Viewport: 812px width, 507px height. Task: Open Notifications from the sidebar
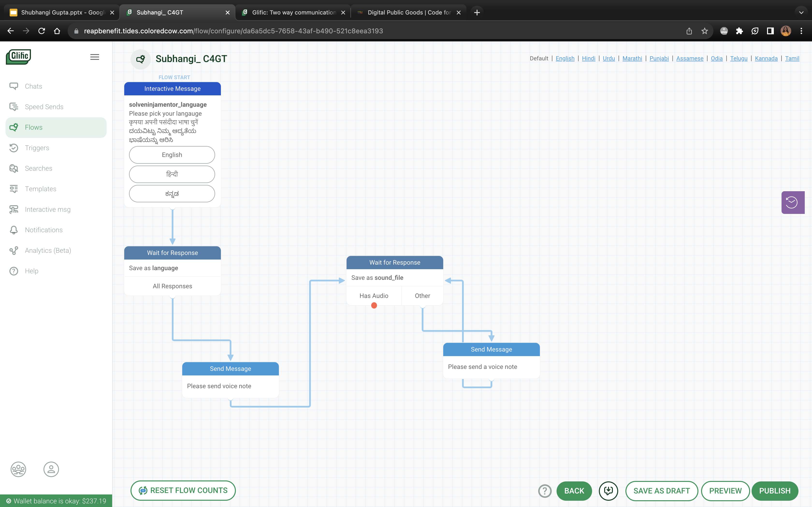tap(43, 230)
